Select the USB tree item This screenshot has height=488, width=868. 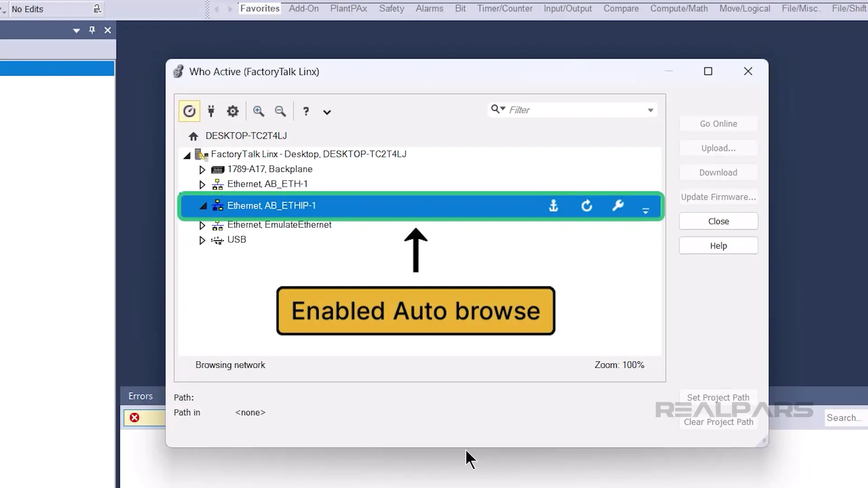point(236,239)
